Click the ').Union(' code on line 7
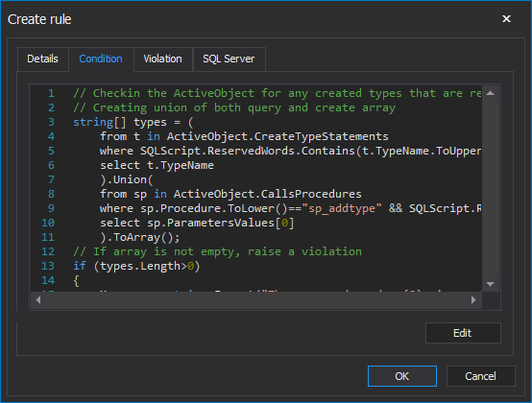Image resolution: width=532 pixels, height=403 pixels. pyautogui.click(x=127, y=179)
